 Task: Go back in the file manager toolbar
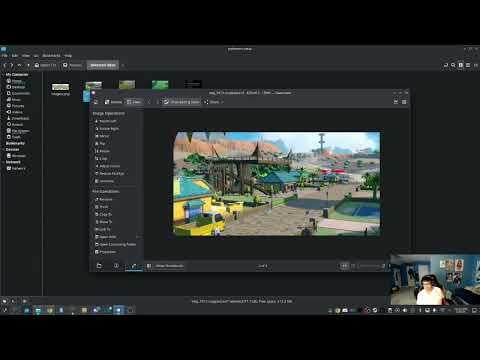coord(5,65)
